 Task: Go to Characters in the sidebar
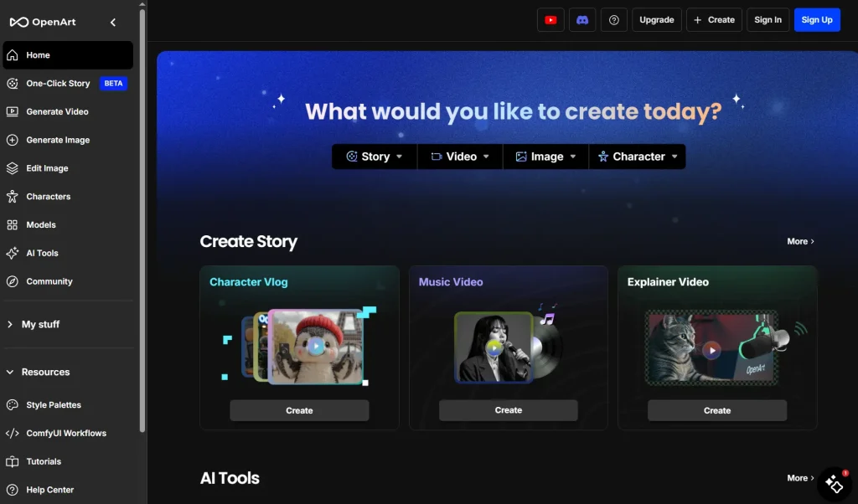click(x=48, y=197)
